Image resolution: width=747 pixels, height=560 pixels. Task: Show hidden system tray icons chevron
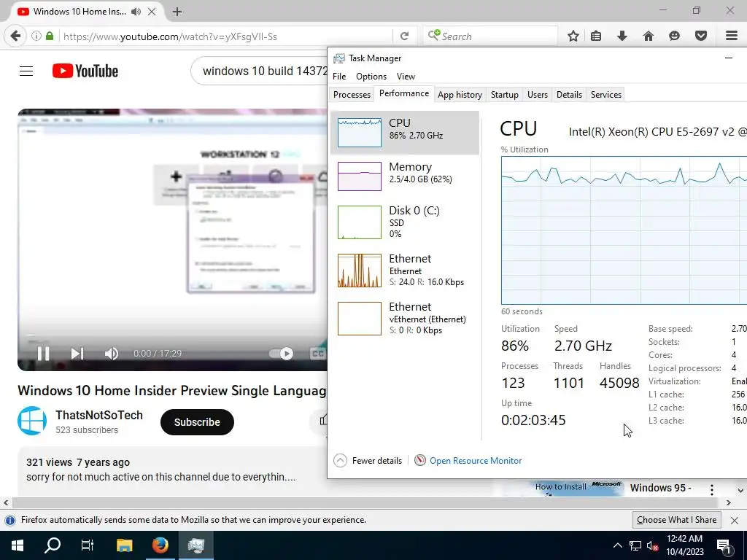[x=617, y=545]
